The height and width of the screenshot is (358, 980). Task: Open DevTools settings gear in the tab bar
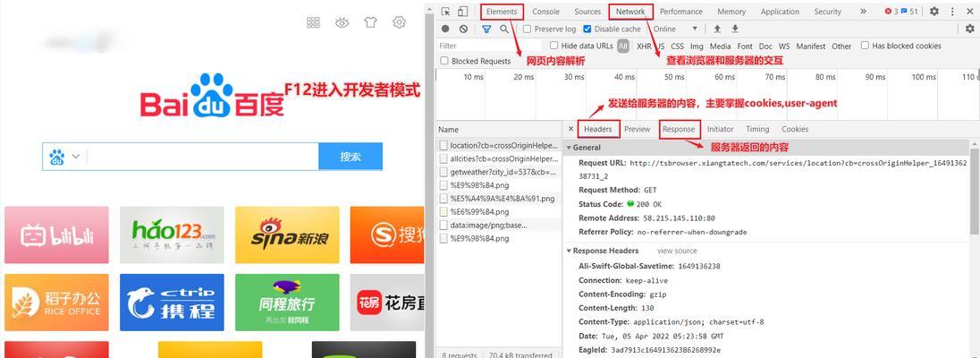point(934,12)
